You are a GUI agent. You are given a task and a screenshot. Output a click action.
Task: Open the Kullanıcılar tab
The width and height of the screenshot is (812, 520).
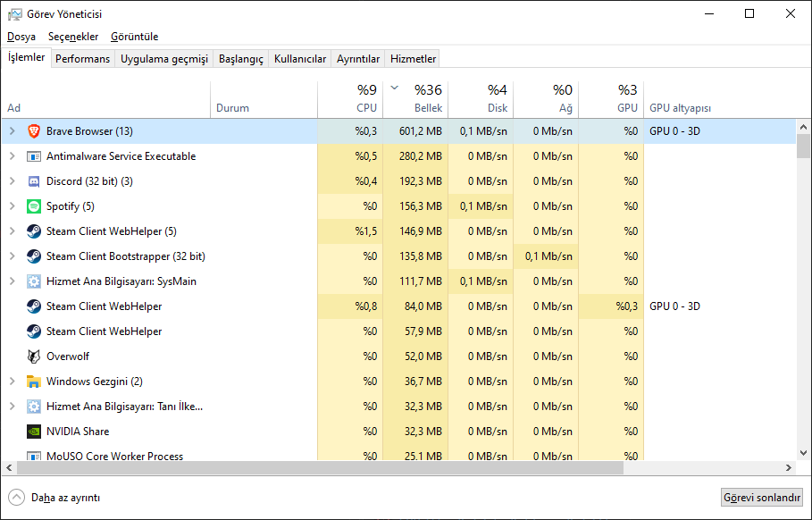(300, 59)
